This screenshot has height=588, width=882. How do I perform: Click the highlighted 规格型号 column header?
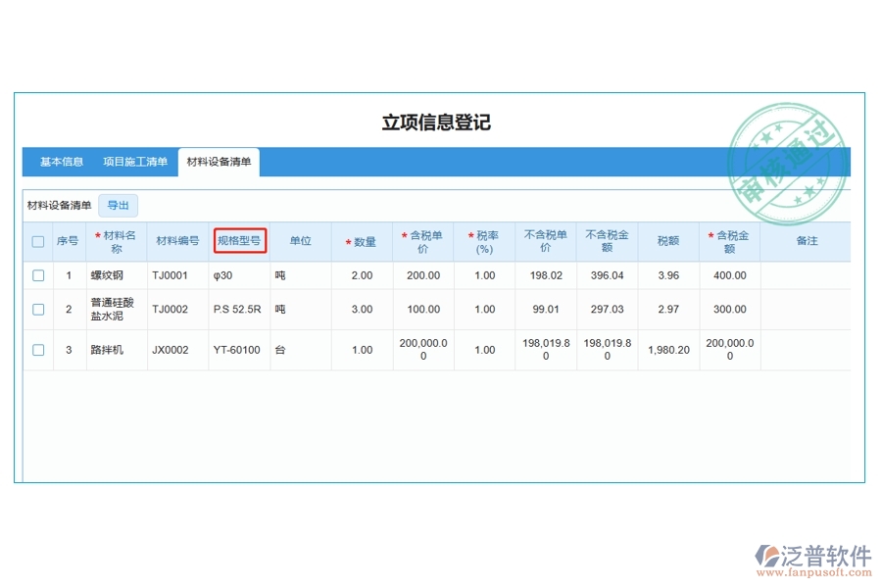(239, 241)
